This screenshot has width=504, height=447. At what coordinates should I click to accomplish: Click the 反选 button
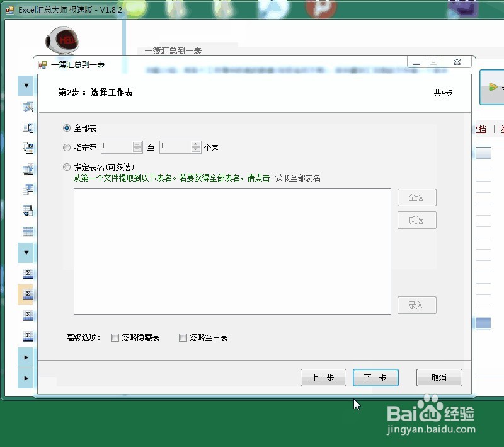coord(417,220)
